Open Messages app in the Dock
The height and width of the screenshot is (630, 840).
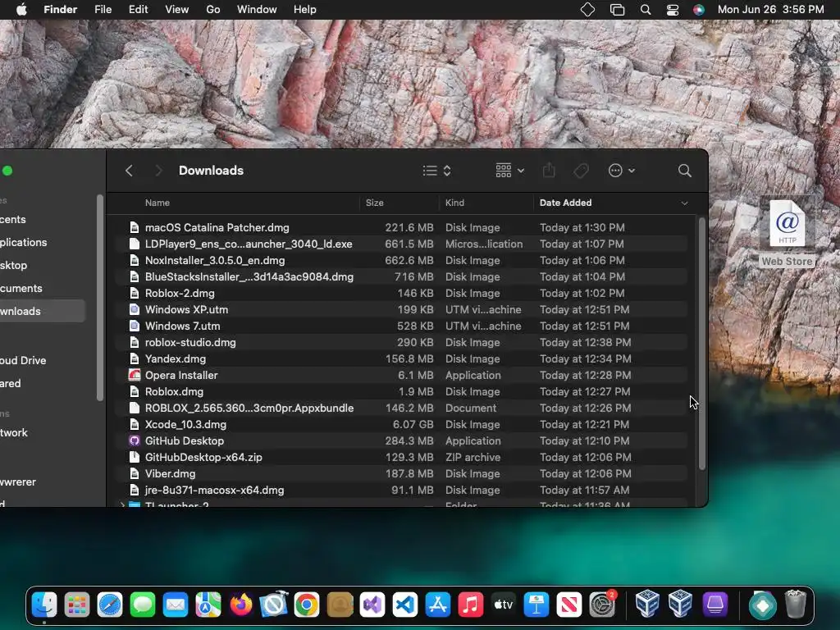(143, 605)
